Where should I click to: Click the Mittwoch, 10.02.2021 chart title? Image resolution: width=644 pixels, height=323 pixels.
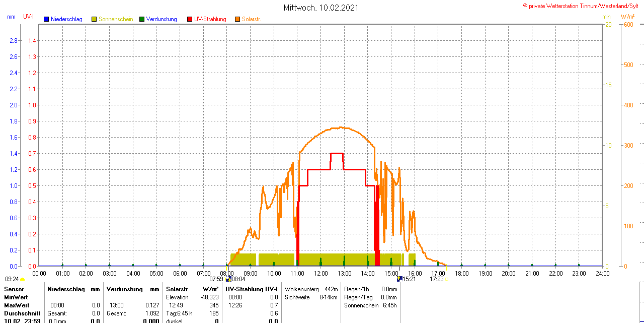pyautogui.click(x=321, y=8)
